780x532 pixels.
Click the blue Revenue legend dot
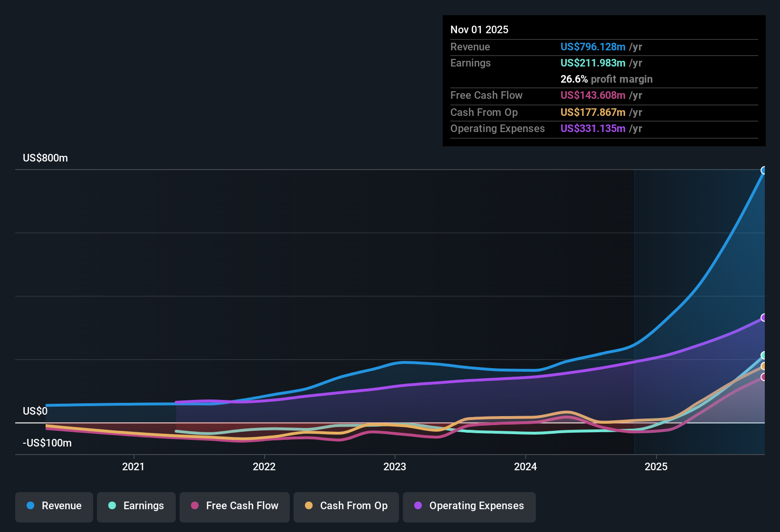click(x=30, y=506)
